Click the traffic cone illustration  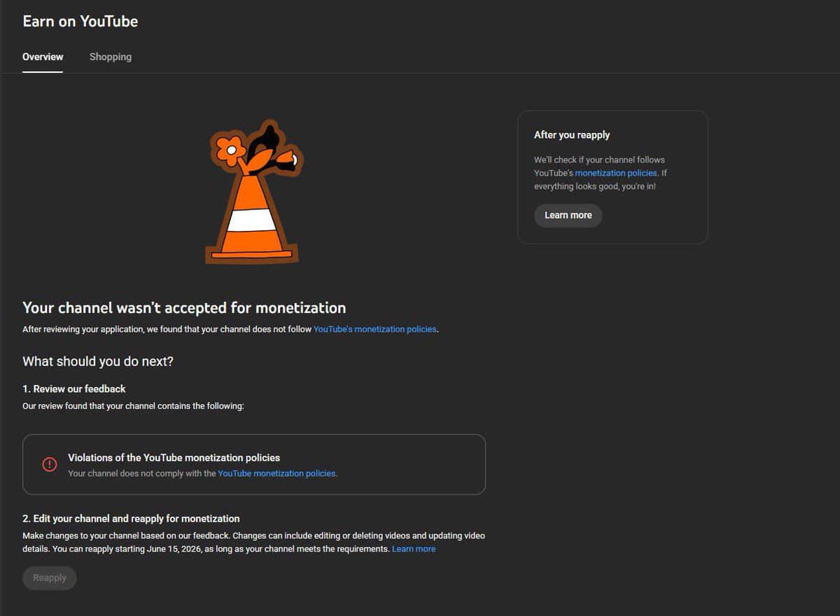(x=253, y=192)
